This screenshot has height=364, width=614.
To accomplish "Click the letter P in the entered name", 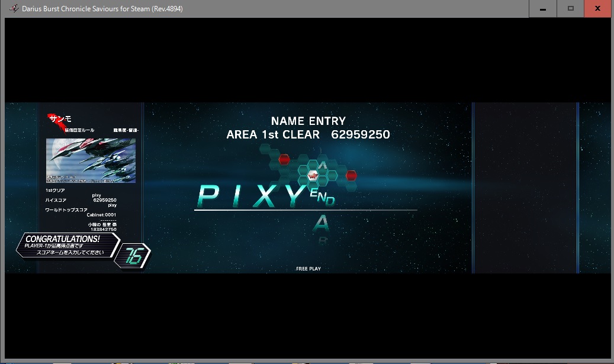I will click(x=208, y=197).
